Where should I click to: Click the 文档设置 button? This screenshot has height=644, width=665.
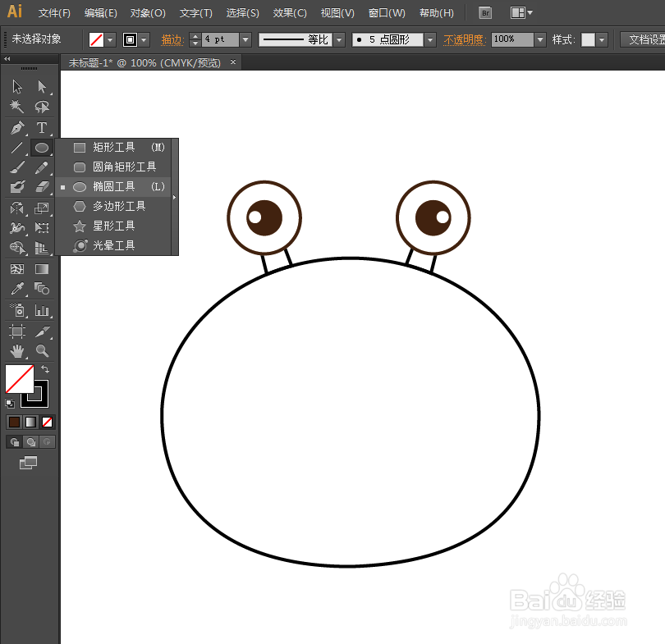[x=642, y=40]
